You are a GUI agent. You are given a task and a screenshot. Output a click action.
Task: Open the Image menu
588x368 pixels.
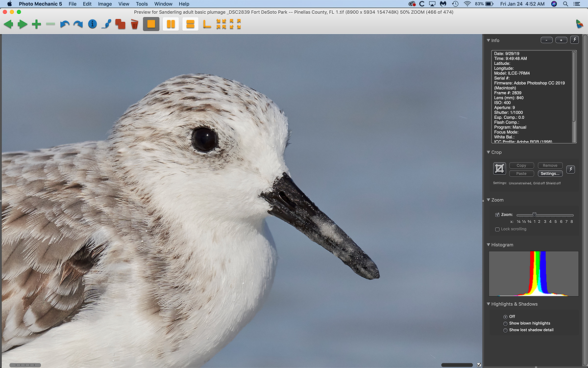(105, 4)
